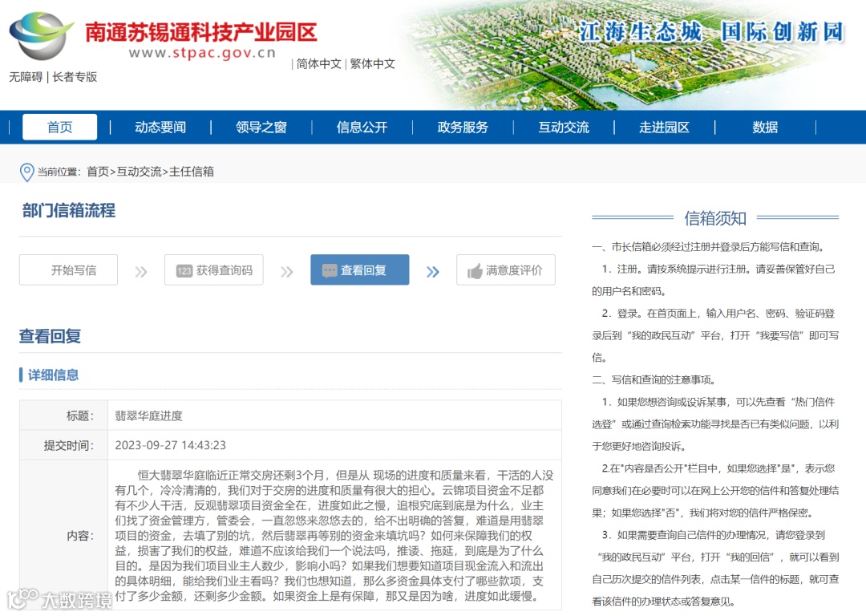Click 主任信箱 in the breadcrumb
This screenshot has width=866, height=616.
(191, 172)
